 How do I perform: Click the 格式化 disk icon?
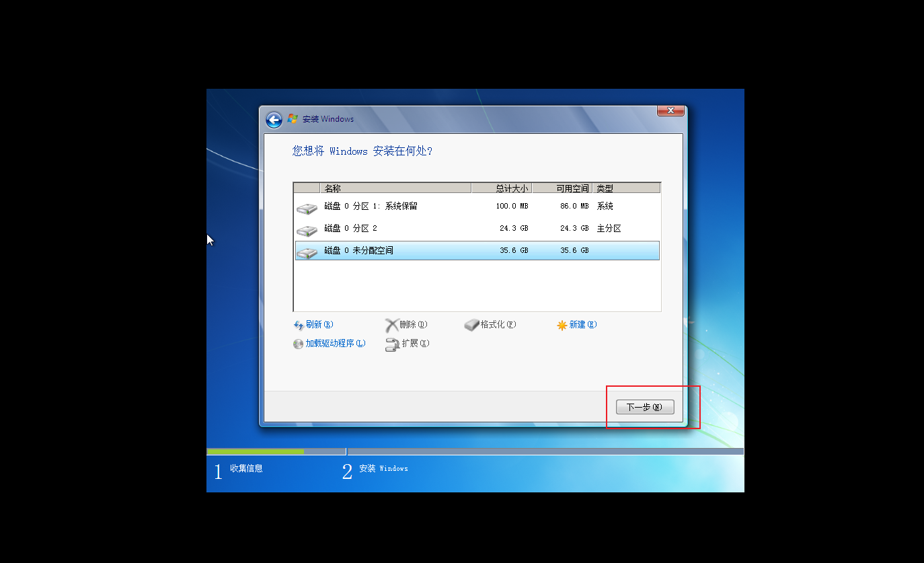pos(471,325)
